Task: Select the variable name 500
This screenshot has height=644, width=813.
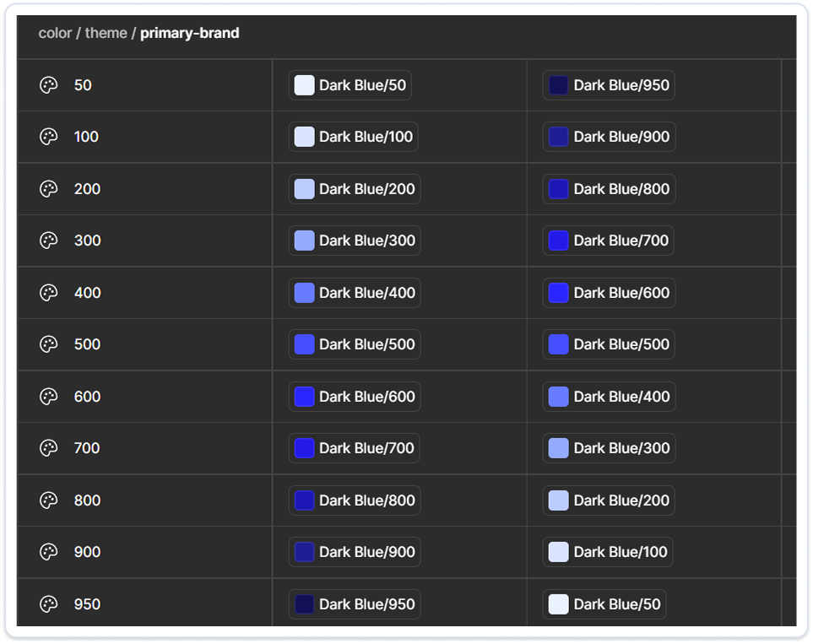Action: (87, 344)
